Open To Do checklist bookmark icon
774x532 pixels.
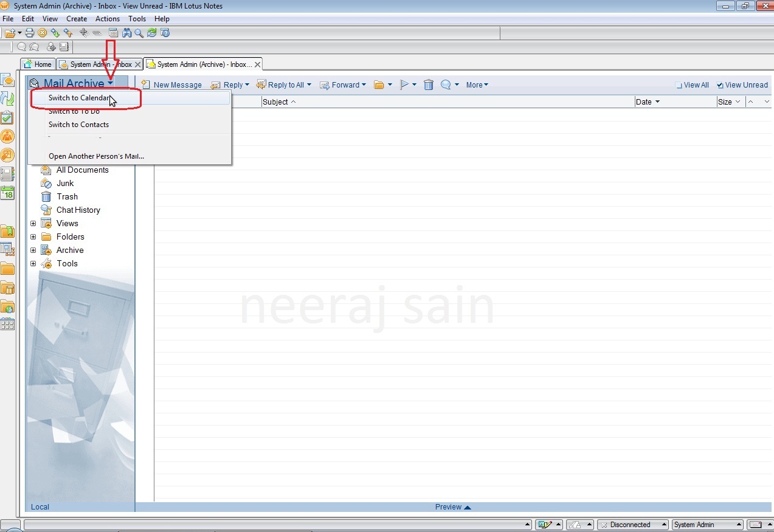click(x=7, y=117)
